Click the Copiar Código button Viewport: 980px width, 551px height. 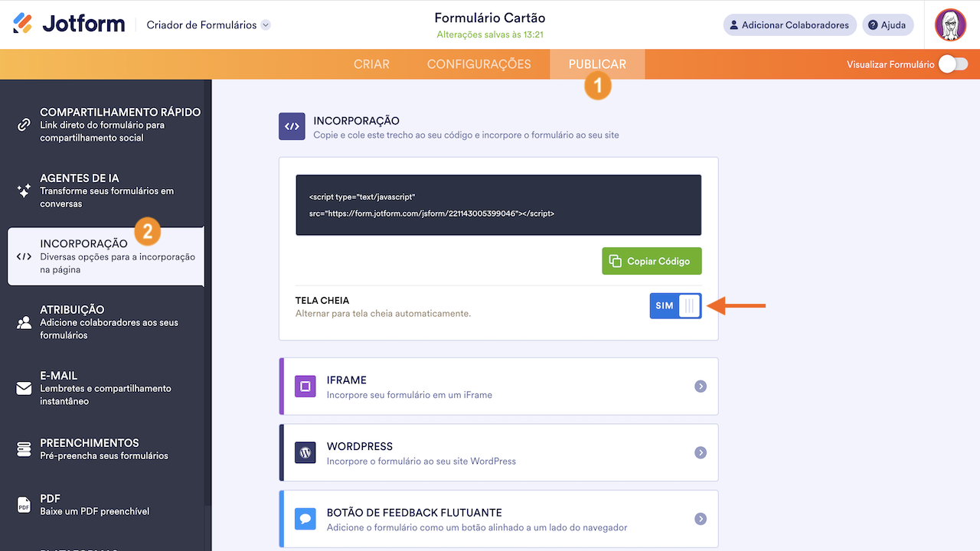pos(652,261)
